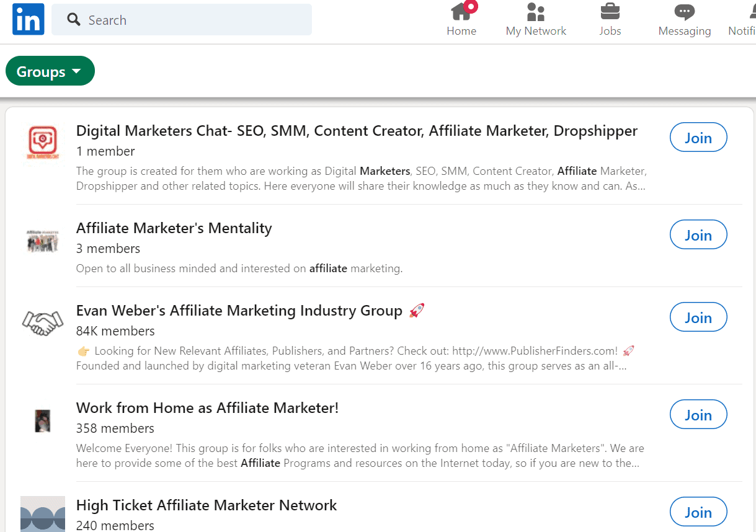Click Affiliate Marketer's Mentality group thumbnail
This screenshot has height=532, width=756.
[43, 241]
